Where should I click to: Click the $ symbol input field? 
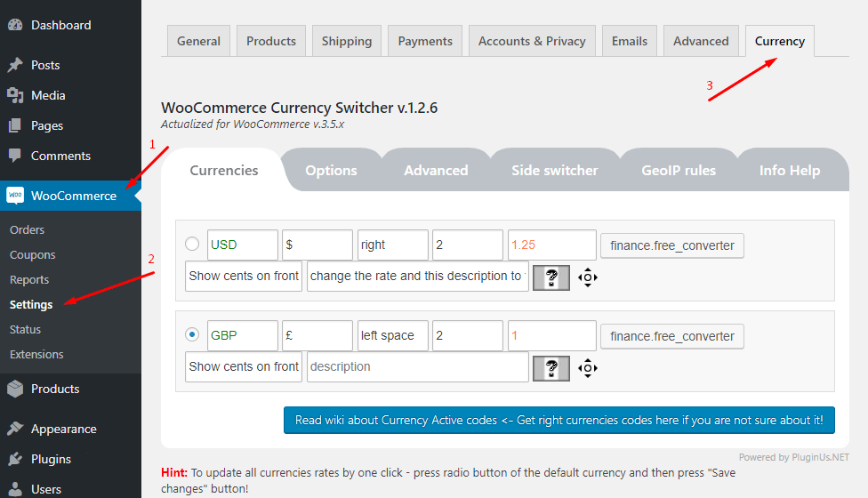tap(317, 245)
